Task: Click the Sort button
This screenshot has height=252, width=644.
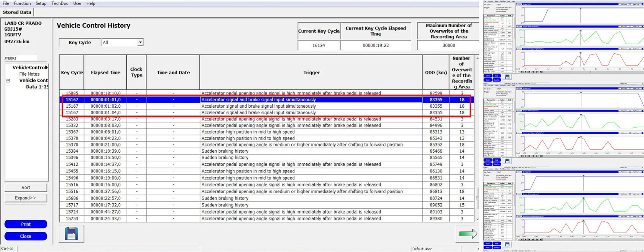Action: tap(26, 188)
